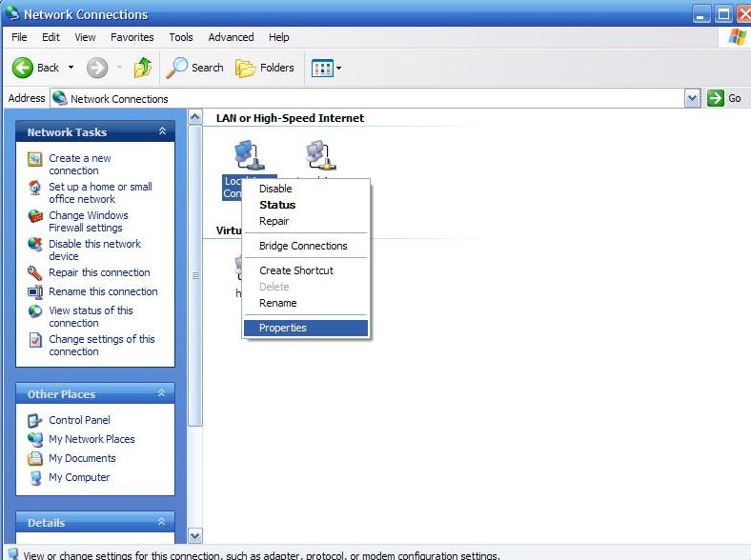Click the grayed Forward arrow icon
The width and height of the screenshot is (751, 560).
pyautogui.click(x=97, y=68)
